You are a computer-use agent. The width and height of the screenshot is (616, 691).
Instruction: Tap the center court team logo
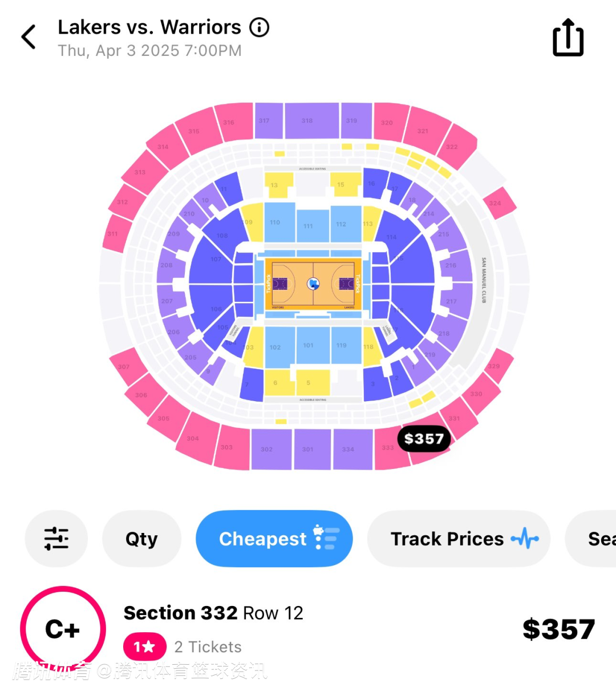[313, 283]
